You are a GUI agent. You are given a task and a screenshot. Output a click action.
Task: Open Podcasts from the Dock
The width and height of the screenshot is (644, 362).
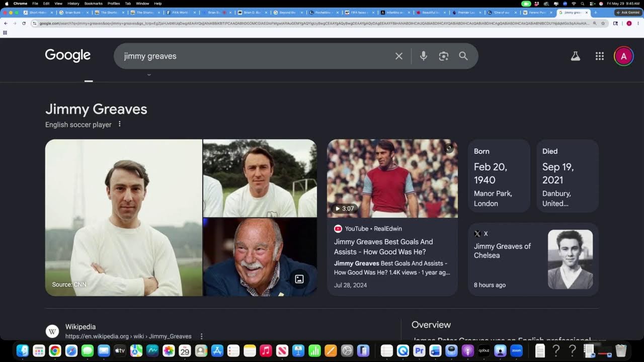point(467,350)
